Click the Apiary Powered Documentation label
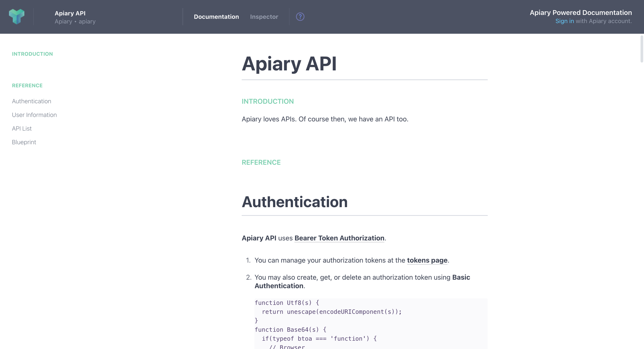The height and width of the screenshot is (349, 644). [581, 13]
